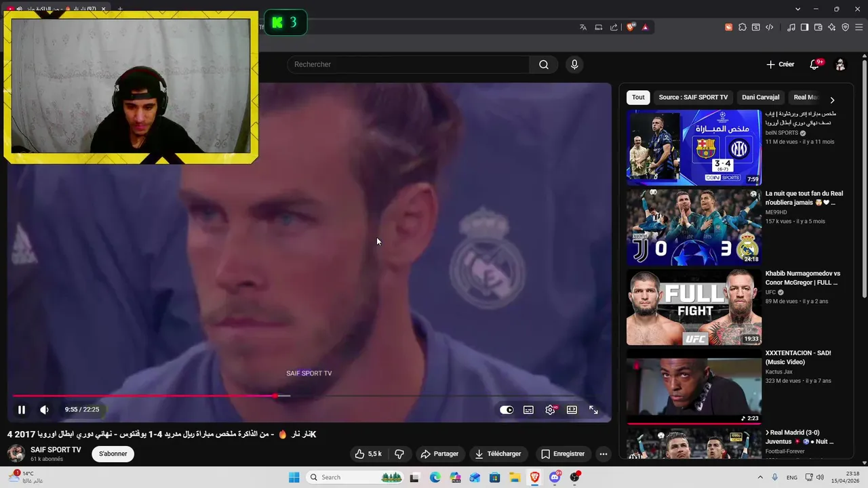Open Microsoft Edge from the taskbar

point(435,477)
